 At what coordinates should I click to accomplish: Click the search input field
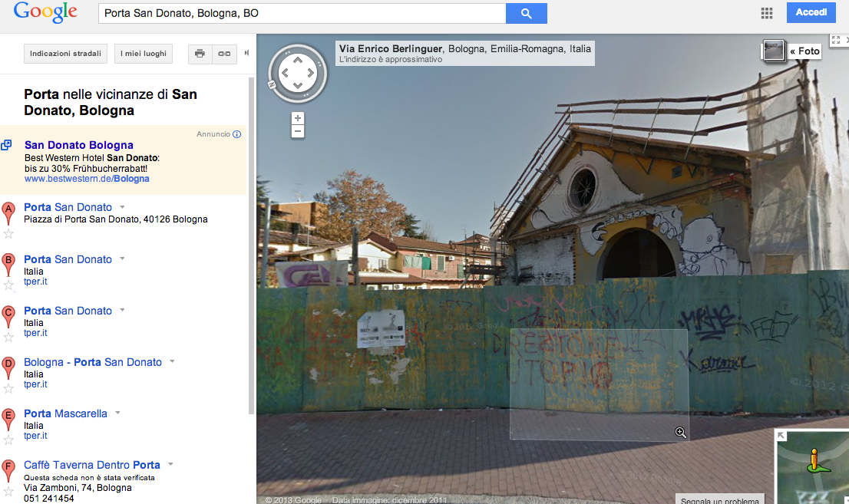302,13
